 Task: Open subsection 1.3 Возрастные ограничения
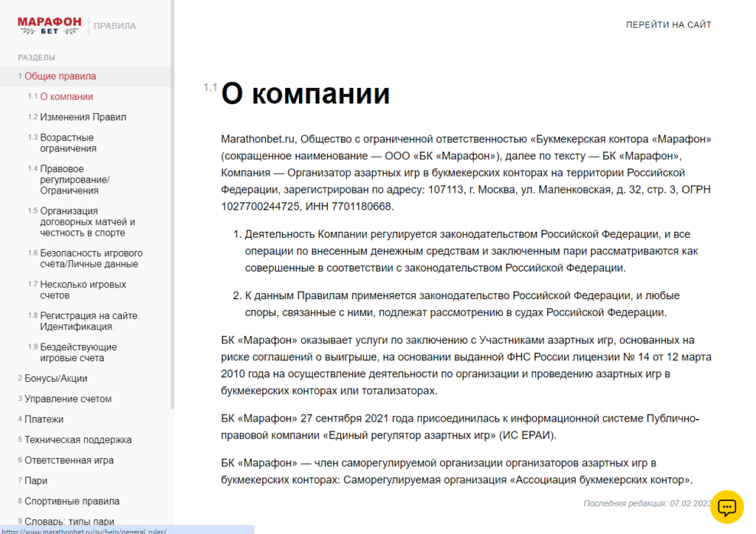coord(68,143)
